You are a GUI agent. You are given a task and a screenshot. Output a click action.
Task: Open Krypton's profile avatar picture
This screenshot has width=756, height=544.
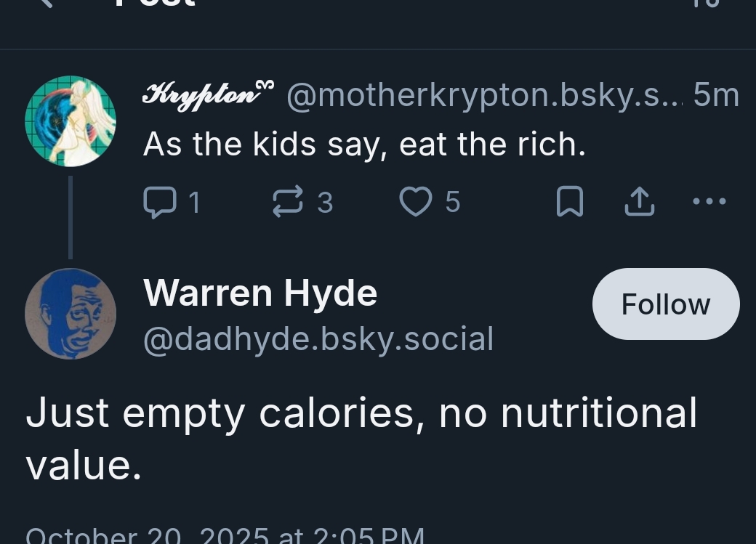click(71, 121)
